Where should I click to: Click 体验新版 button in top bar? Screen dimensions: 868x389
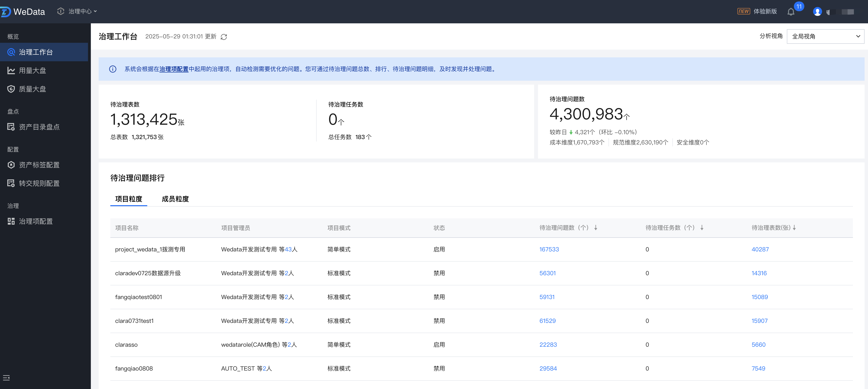pos(764,11)
